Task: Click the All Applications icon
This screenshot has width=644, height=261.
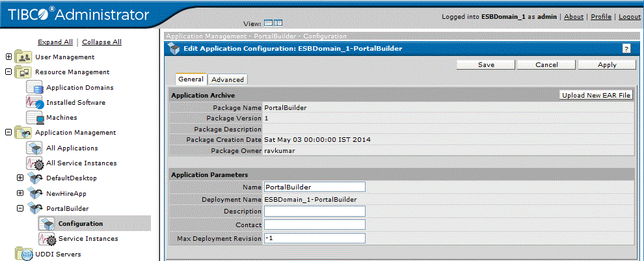Action: pyautogui.click(x=35, y=148)
